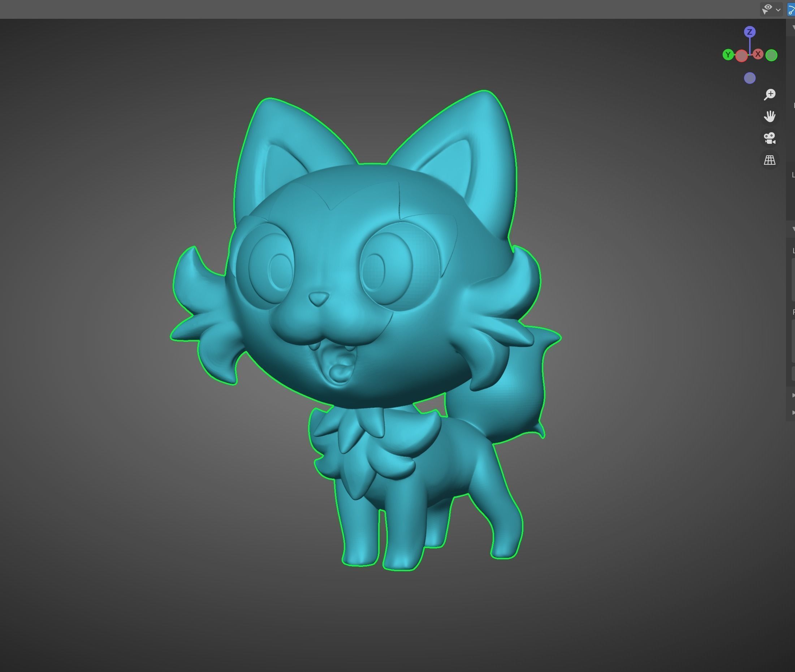Toggle the camera view icon
The height and width of the screenshot is (672, 795).
(769, 138)
